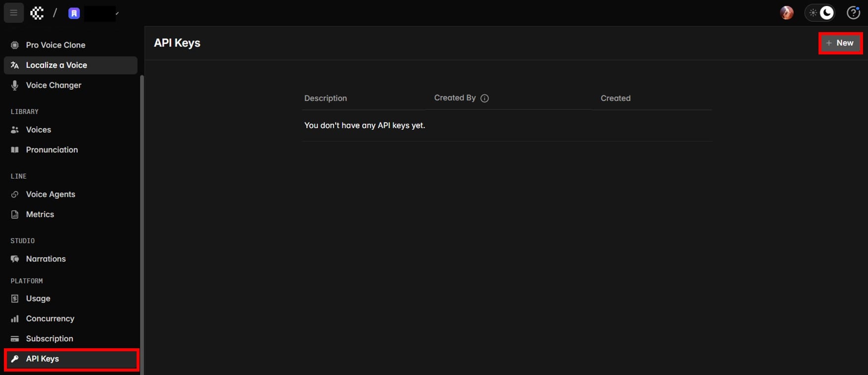Open Narrations in Studio section
The width and height of the screenshot is (868, 375).
click(x=46, y=259)
